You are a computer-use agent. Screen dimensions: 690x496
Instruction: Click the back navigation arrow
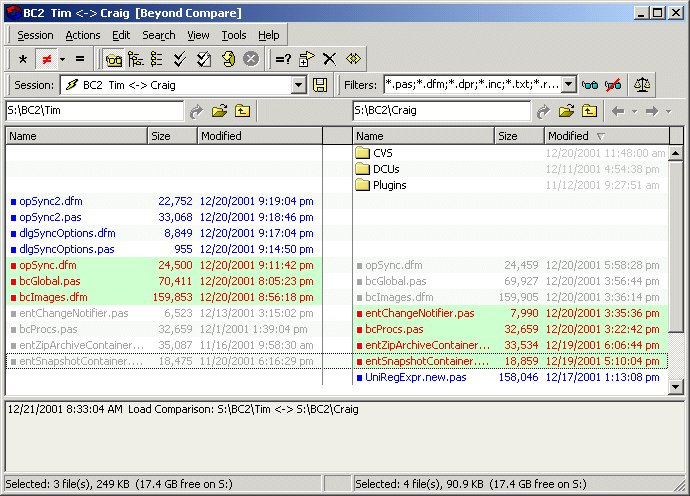click(618, 111)
